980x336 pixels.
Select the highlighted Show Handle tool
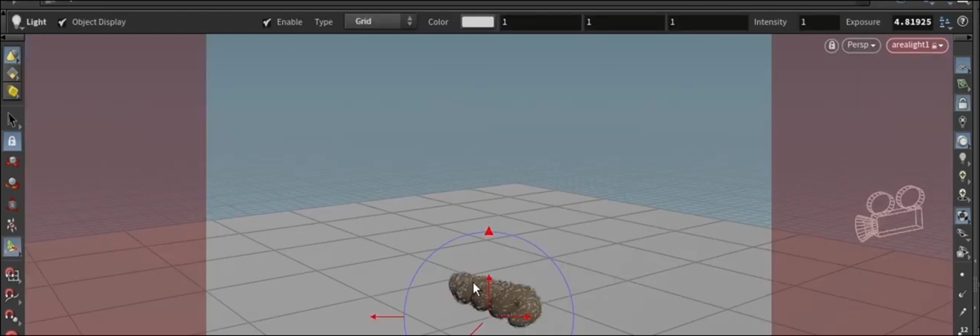tap(12, 246)
